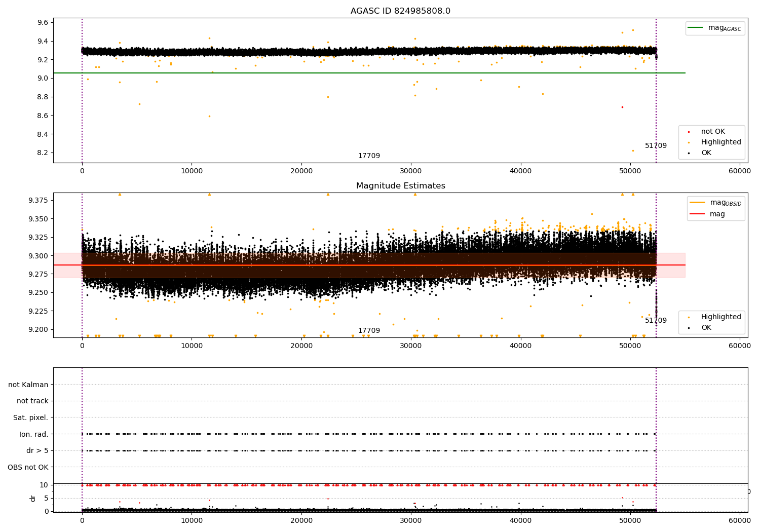760x532 pixels.
Task: Click the red 'not OK' data point near 8.69
Action: click(x=622, y=107)
